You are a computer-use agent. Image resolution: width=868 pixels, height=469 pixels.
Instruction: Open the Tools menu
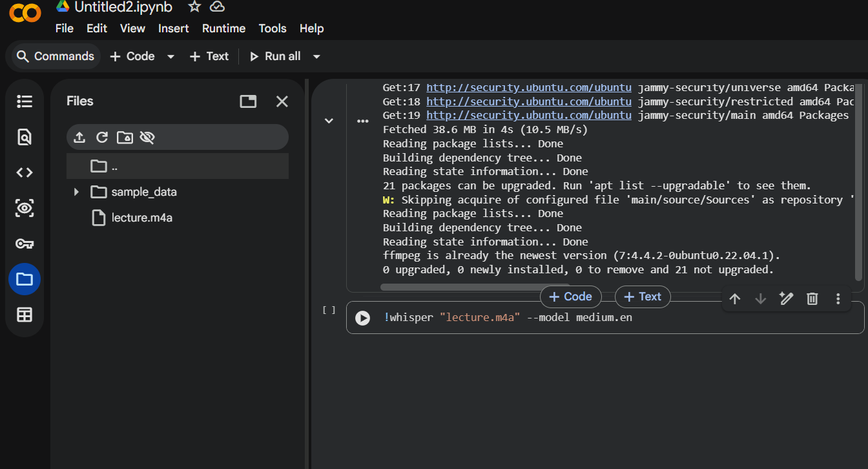272,28
